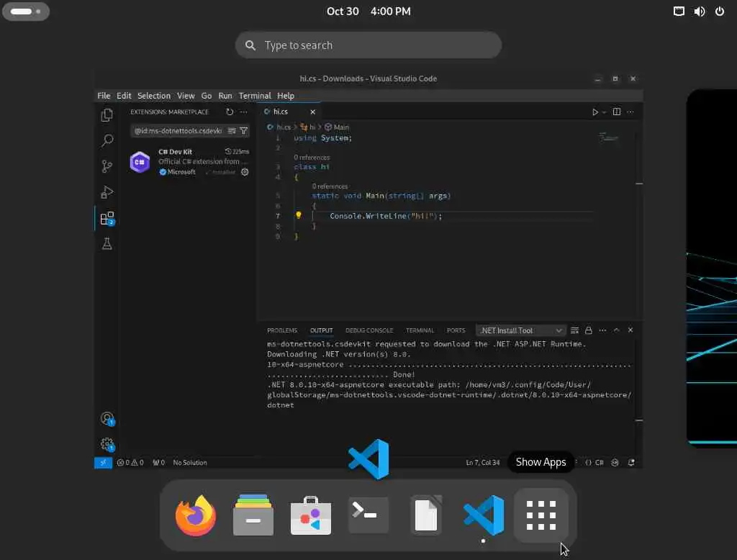
Task: Show code actions lightbulb on line 7
Action: (298, 215)
